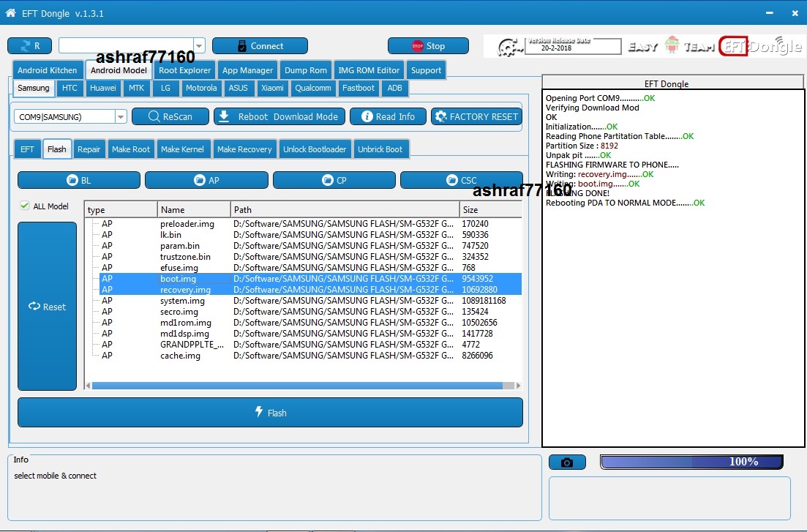
Task: Open the Repair sub-tab
Action: (89, 149)
